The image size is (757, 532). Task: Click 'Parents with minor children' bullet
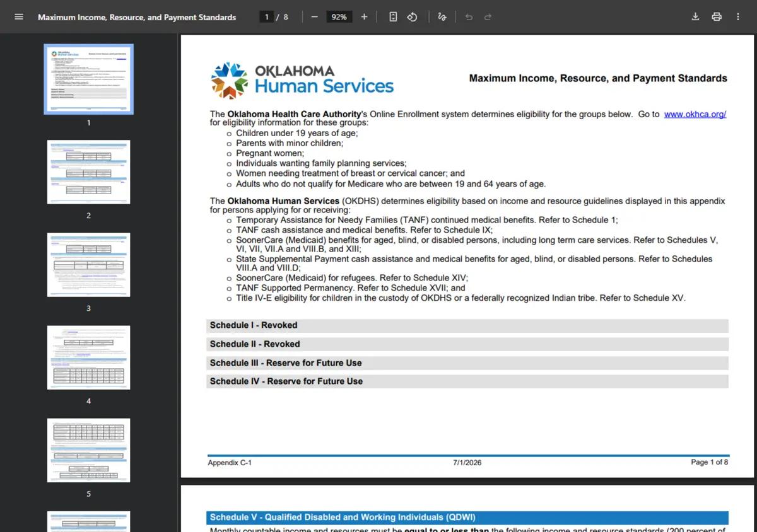290,143
